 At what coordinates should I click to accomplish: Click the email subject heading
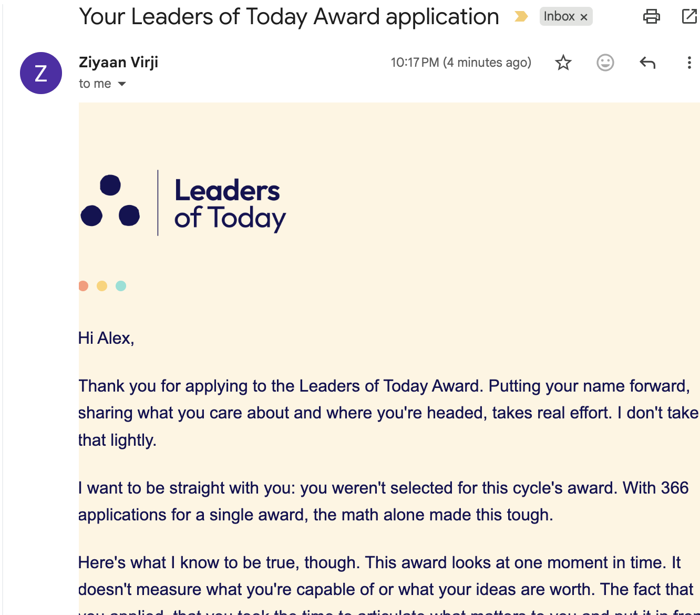[x=289, y=17]
